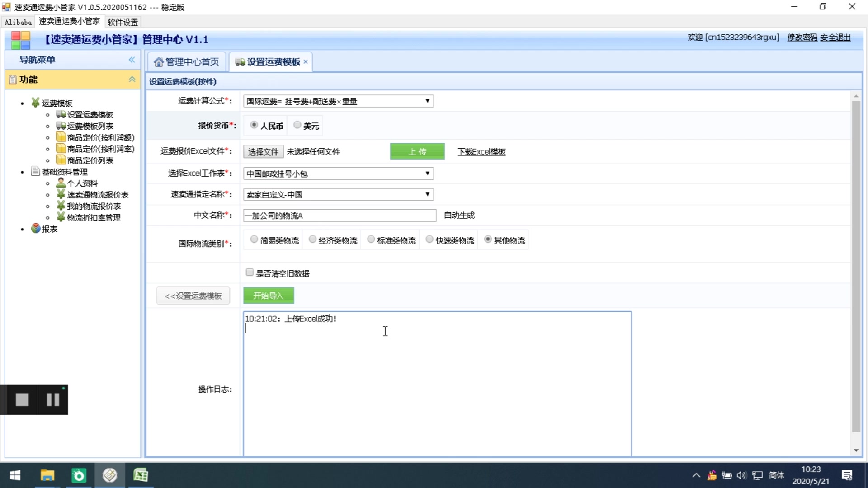Click the vertical scrollbar of the form
Screen dimensions: 868x488
(856, 267)
